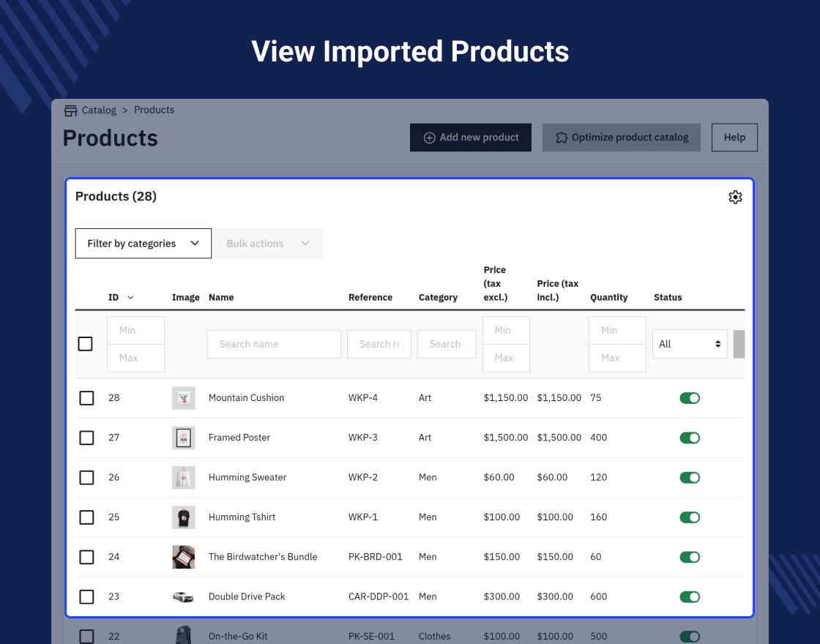Image resolution: width=820 pixels, height=644 pixels.
Task: Click the plus icon on Add new product
Action: (429, 138)
